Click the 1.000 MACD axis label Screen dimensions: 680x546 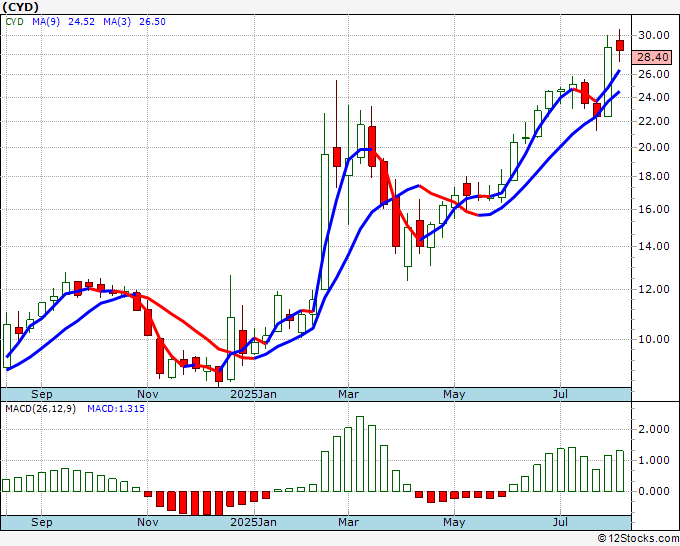pyautogui.click(x=654, y=460)
